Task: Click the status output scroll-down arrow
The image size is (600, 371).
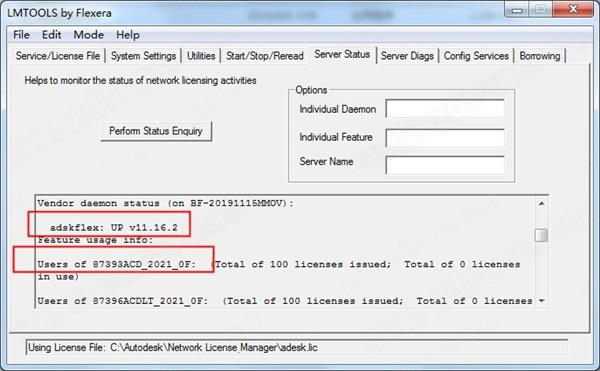Action: point(541,301)
